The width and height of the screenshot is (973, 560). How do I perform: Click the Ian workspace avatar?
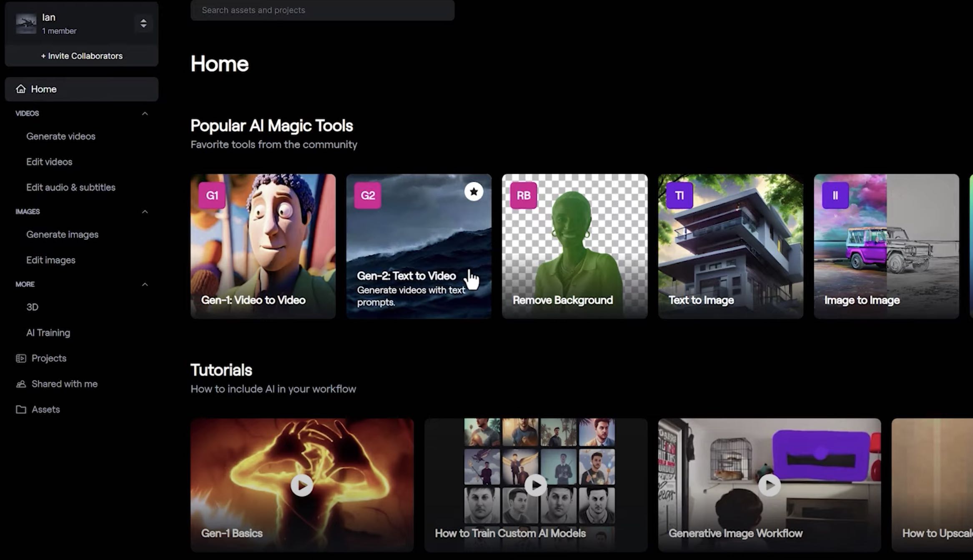click(x=26, y=24)
